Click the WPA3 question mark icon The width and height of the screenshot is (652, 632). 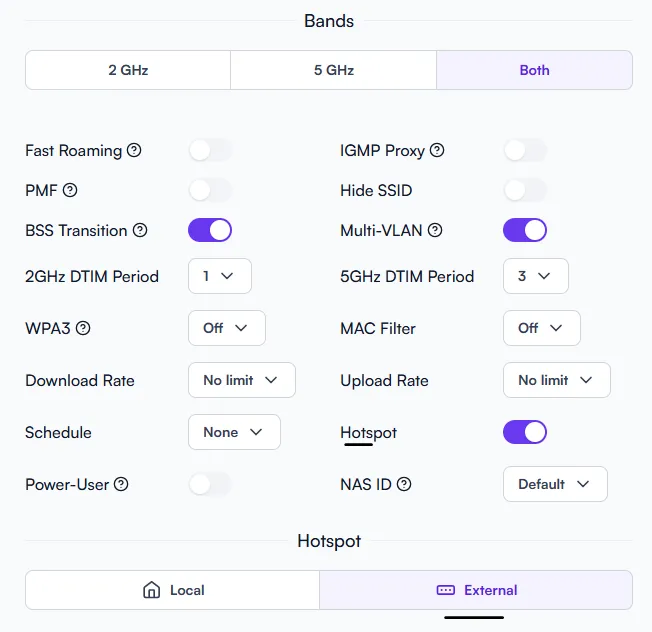(83, 328)
